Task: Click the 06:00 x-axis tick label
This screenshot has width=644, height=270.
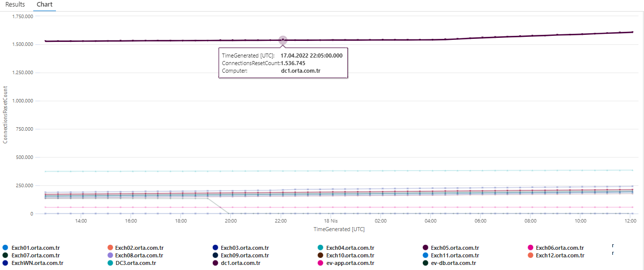Action: [x=480, y=221]
